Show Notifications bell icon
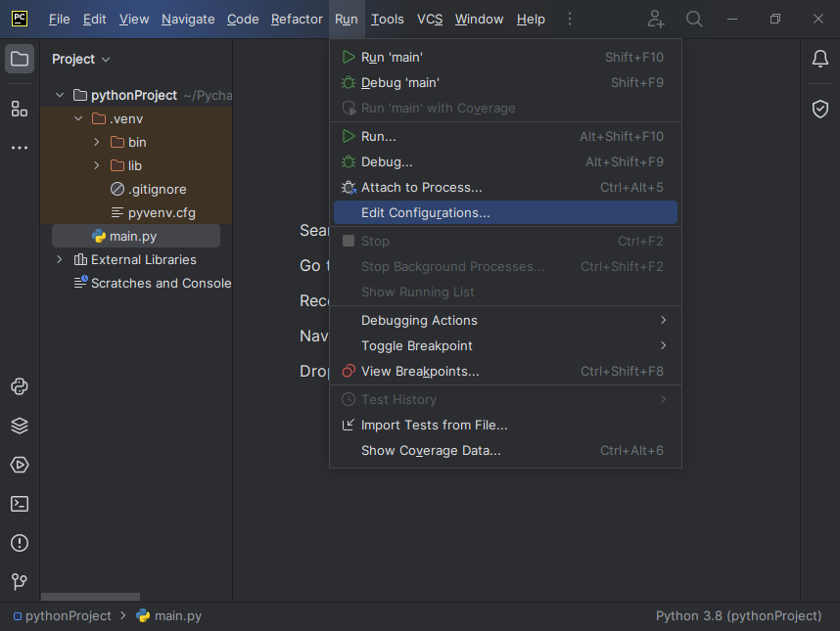The image size is (840, 631). pyautogui.click(x=820, y=59)
